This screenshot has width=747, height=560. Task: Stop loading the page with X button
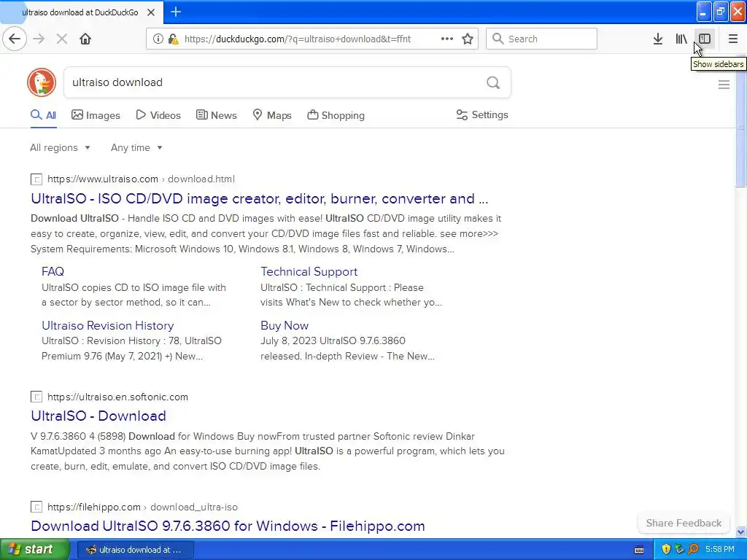coord(62,39)
